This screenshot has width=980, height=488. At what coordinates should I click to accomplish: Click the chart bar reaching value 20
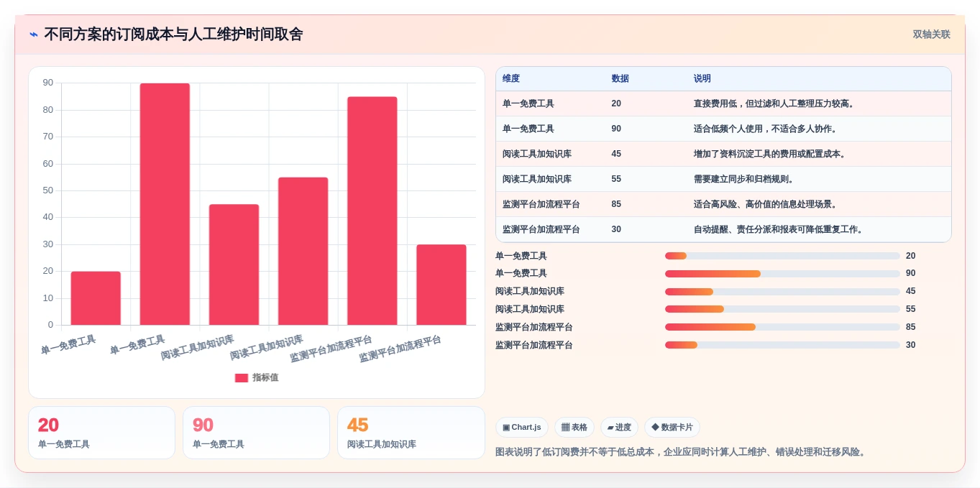pyautogui.click(x=96, y=298)
